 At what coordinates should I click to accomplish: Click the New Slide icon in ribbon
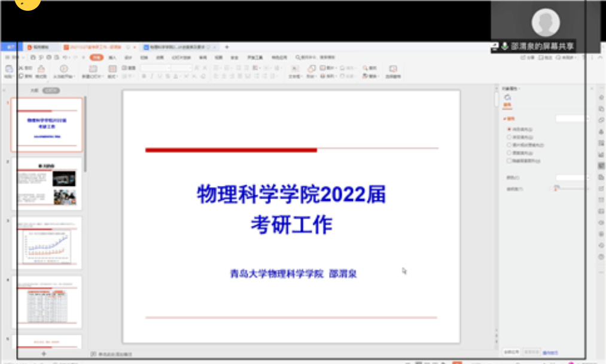pos(93,72)
